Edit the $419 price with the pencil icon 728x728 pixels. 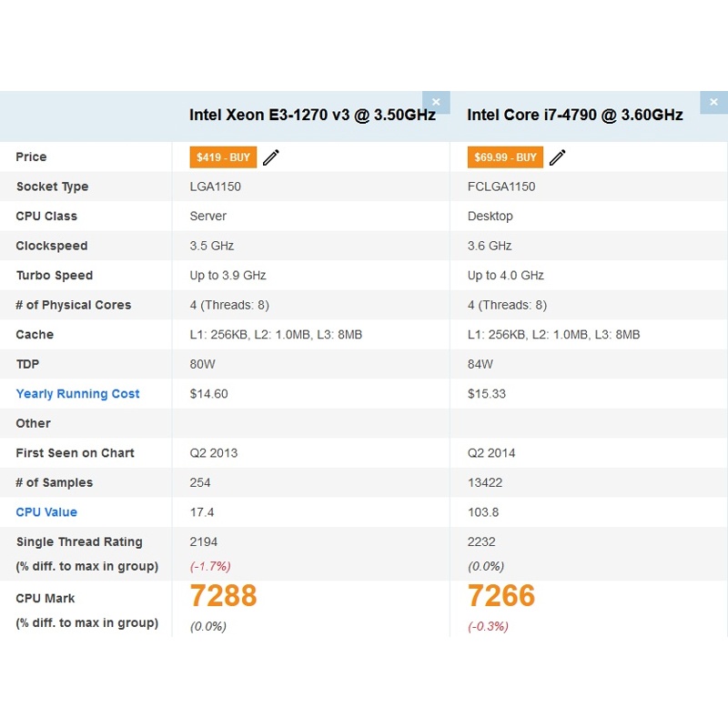(271, 157)
